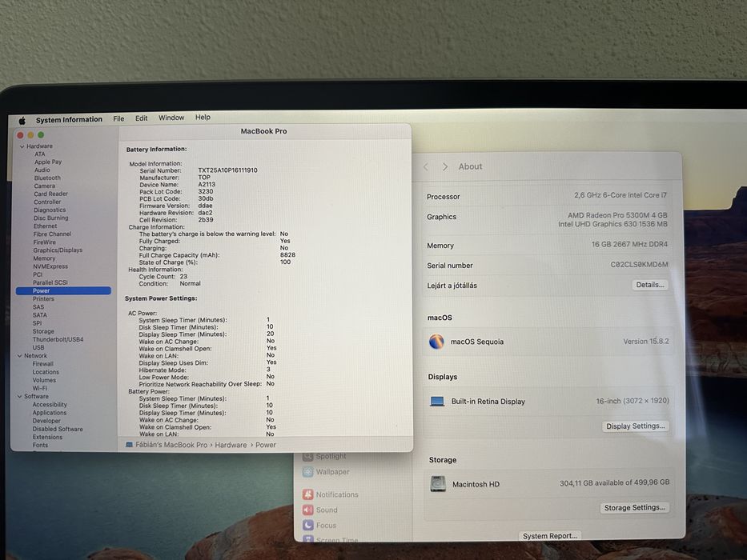The width and height of the screenshot is (747, 560).
Task: Select Developer under Software
Action: coord(46,421)
